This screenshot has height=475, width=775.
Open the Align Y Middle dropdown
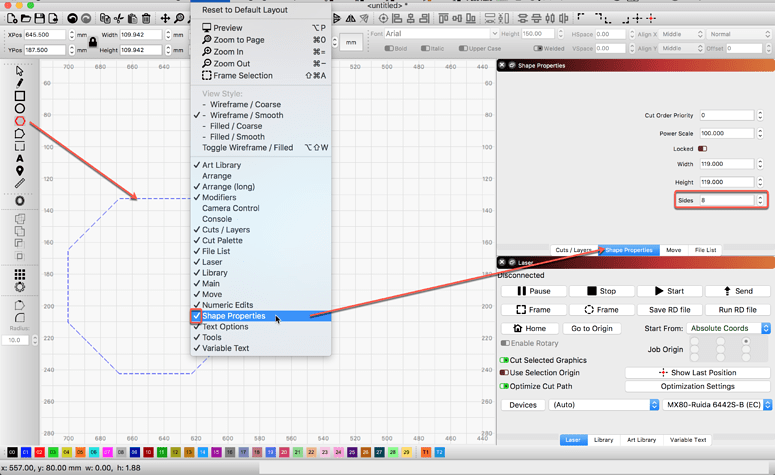(x=682, y=48)
